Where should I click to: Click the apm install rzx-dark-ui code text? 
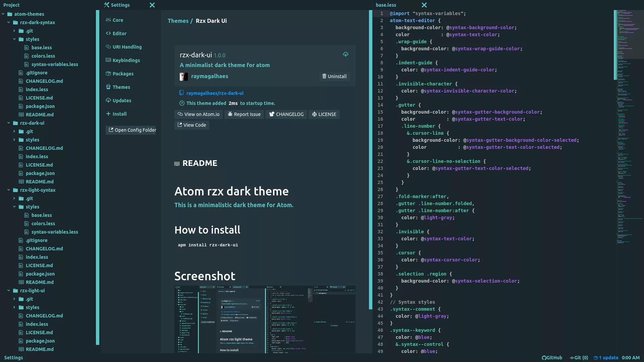point(208,245)
